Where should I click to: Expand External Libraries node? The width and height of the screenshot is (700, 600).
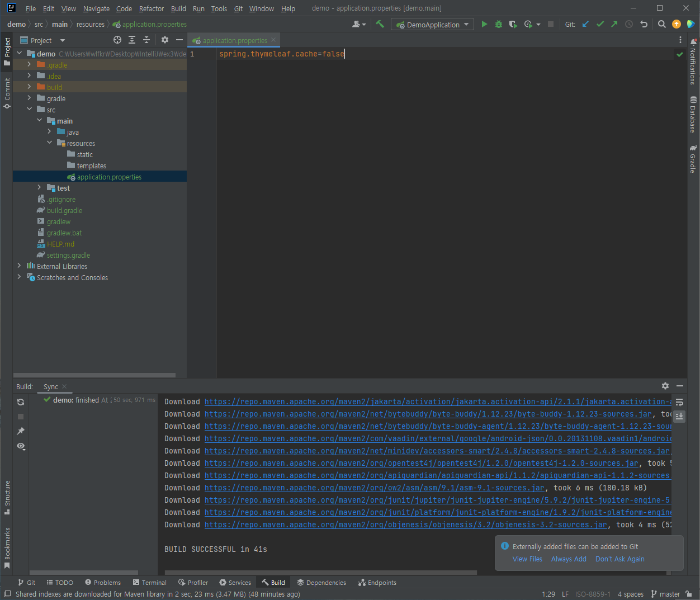(19, 266)
